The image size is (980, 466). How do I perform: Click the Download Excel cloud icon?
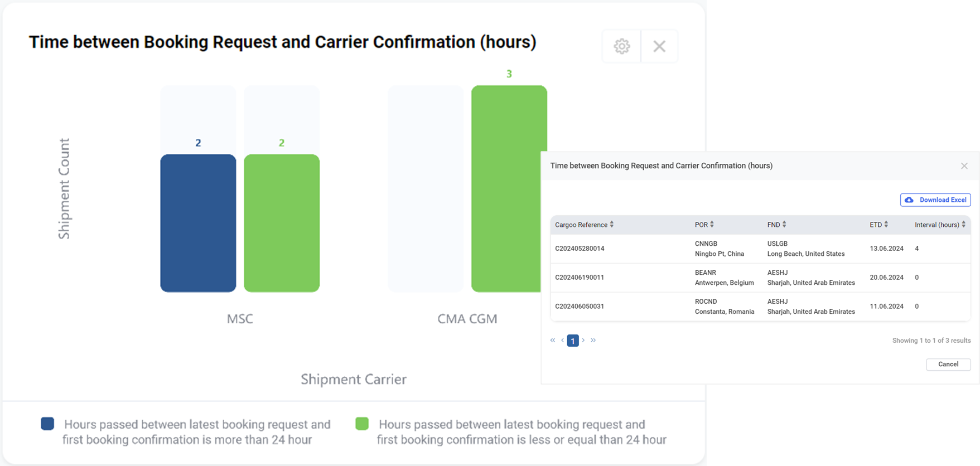909,200
